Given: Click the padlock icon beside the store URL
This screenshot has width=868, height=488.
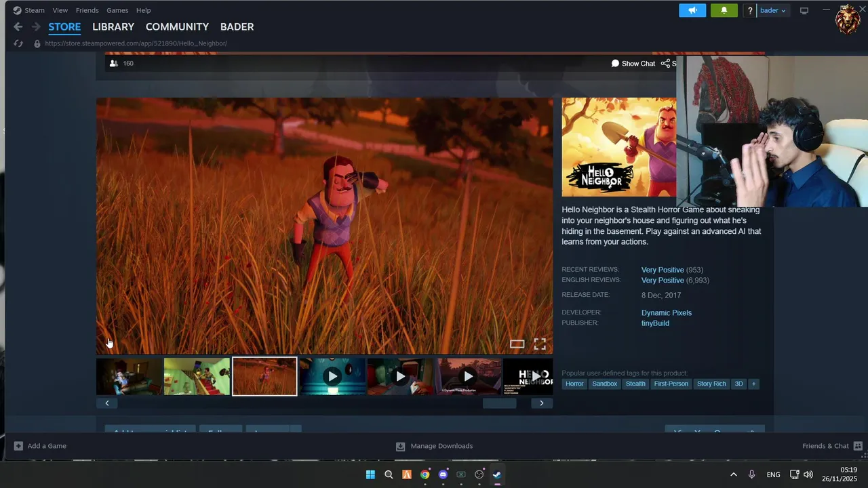Looking at the screenshot, I should (37, 43).
